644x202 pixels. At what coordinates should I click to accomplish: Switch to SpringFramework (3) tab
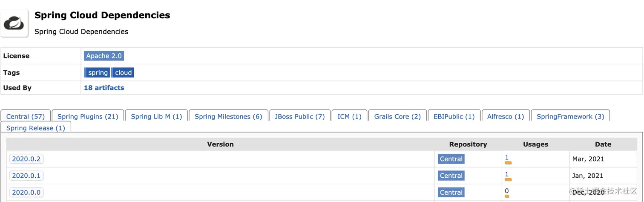(x=570, y=116)
